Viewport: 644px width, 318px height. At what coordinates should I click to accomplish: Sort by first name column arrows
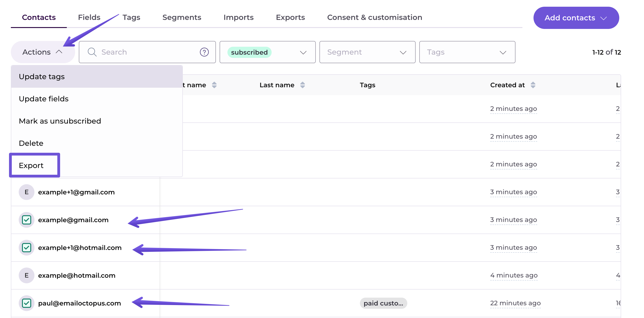click(x=214, y=85)
